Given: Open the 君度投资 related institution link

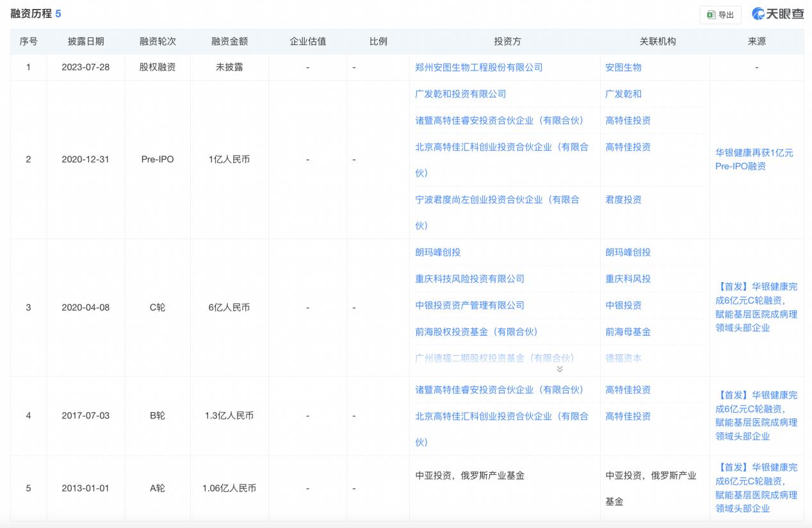Looking at the screenshot, I should [623, 199].
